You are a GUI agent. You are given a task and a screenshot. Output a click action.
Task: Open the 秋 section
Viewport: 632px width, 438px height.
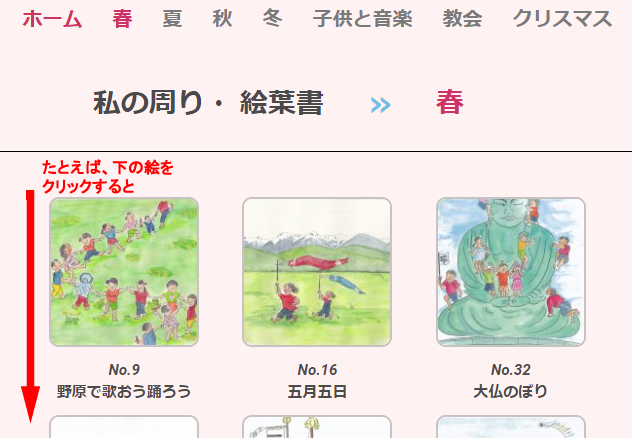222,19
